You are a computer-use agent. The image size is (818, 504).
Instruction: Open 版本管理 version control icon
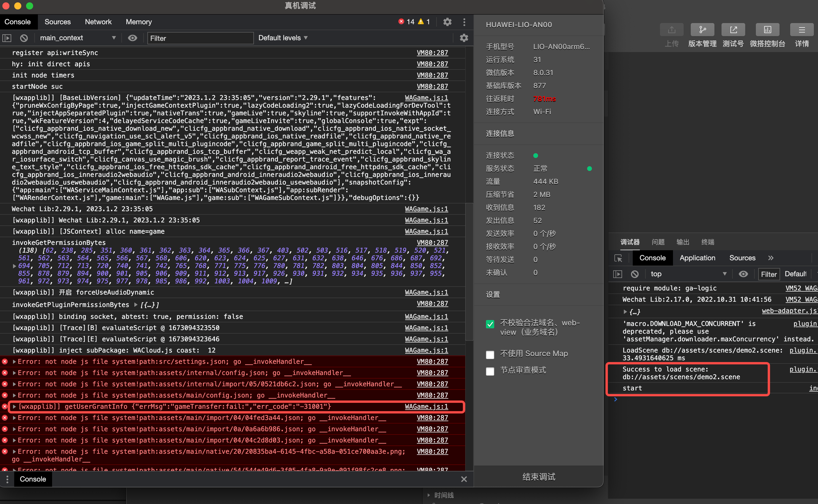point(702,30)
